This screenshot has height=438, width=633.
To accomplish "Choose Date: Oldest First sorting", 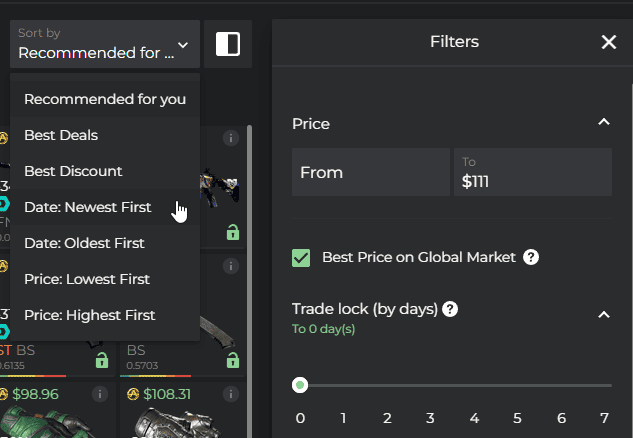I will coord(84,243).
